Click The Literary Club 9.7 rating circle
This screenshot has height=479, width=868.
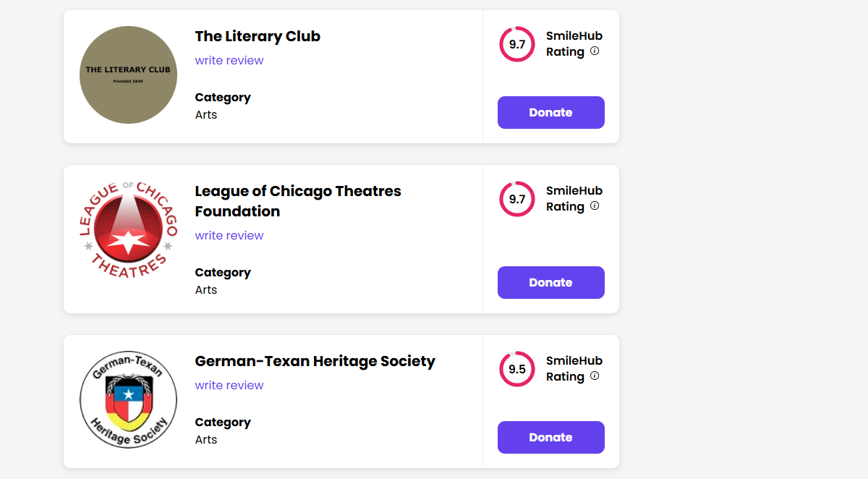[517, 44]
